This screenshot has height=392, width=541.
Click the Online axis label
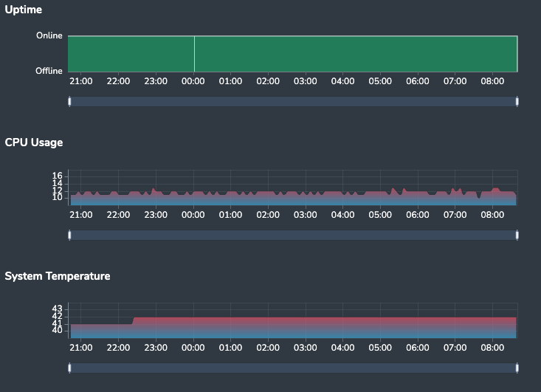49,35
